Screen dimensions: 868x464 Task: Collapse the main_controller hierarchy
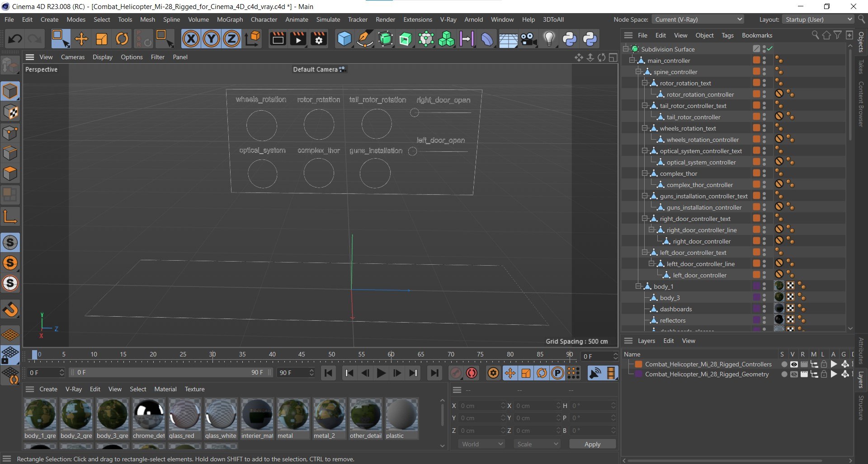click(632, 60)
